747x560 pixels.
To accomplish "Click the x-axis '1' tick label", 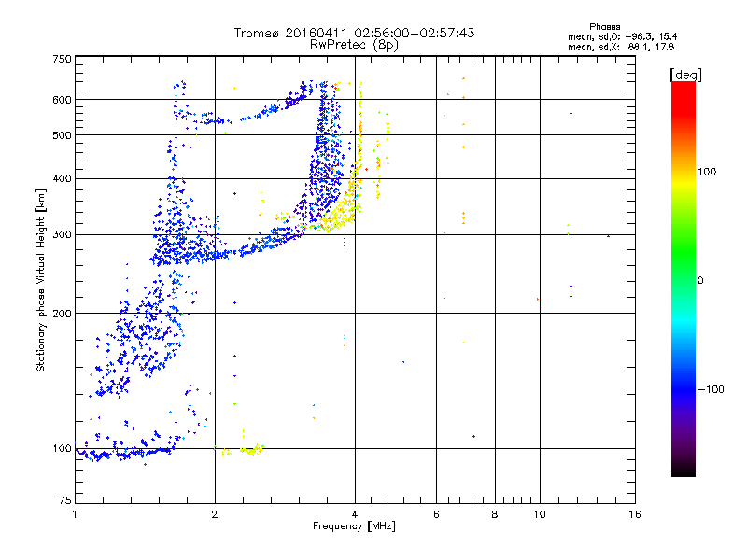I will point(75,514).
